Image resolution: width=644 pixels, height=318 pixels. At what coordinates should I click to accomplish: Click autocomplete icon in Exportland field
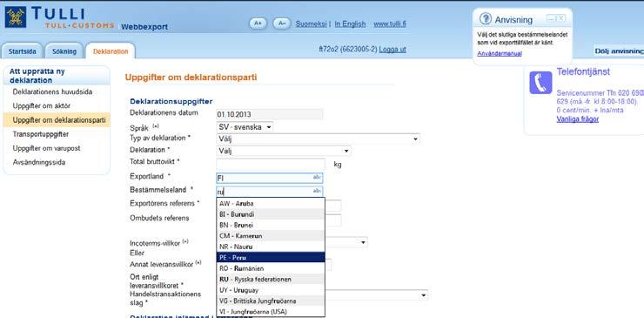317,178
